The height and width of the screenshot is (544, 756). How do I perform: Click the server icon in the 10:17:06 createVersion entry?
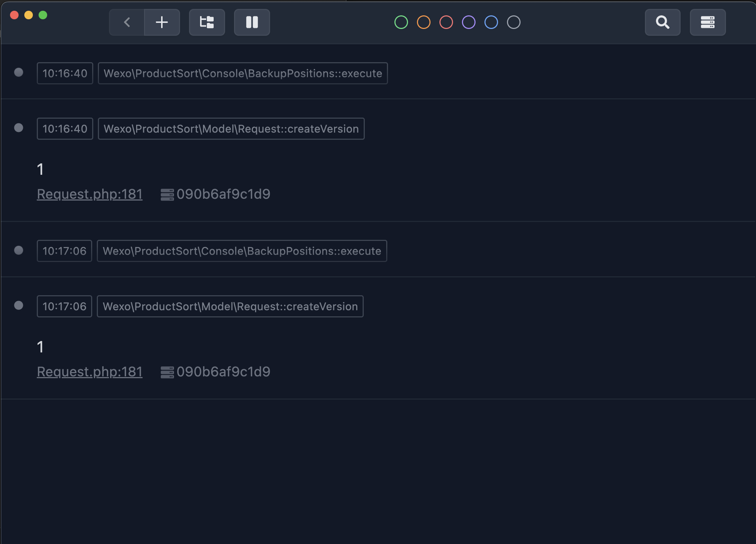coord(166,371)
